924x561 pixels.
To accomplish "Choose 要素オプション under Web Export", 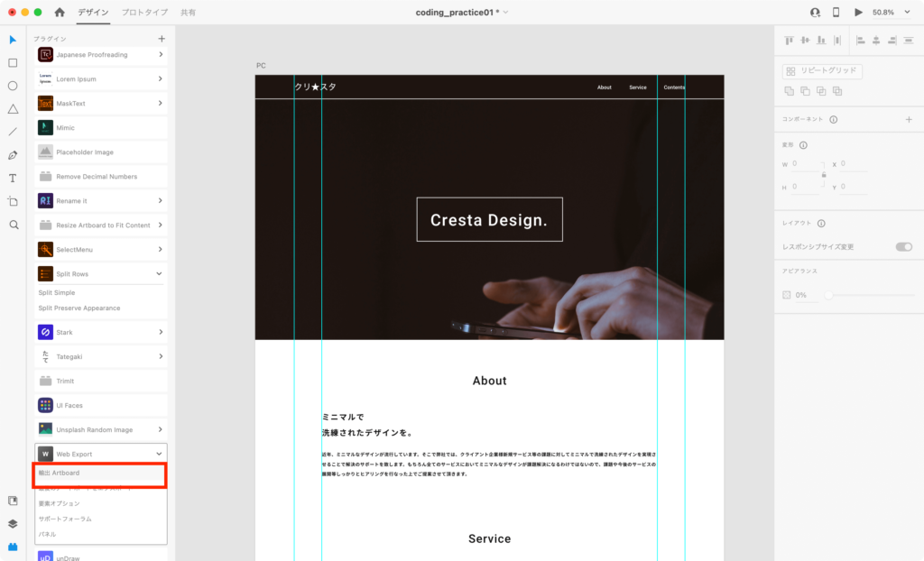I will click(x=59, y=504).
